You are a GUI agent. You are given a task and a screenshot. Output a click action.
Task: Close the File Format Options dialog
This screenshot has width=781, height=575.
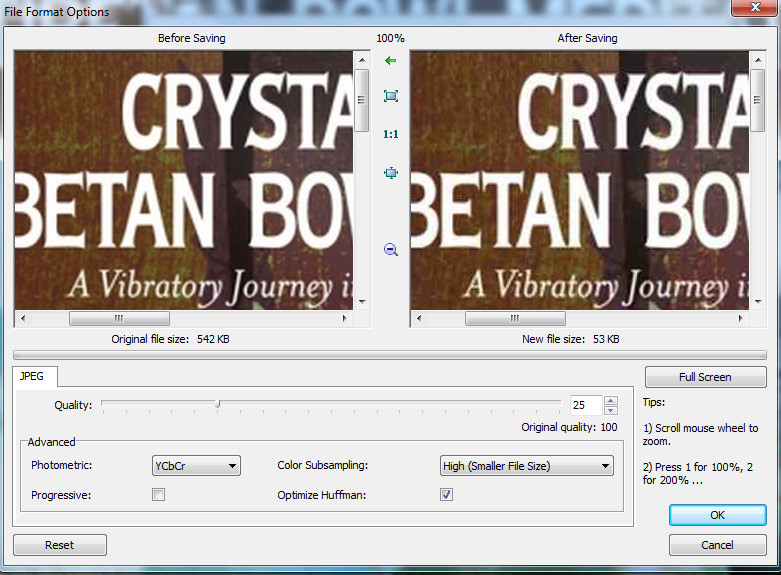(x=755, y=8)
